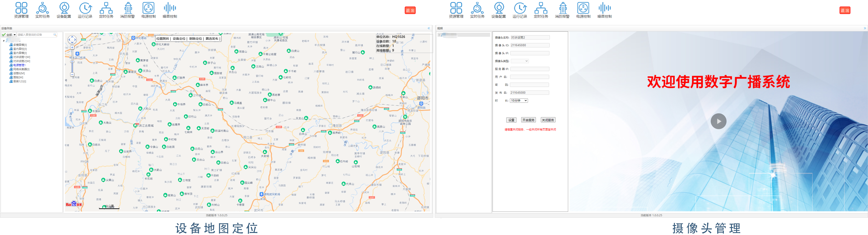This screenshot has width=868, height=235.
Task: Click 设备定位 in the map toolbar
Action: [179, 39]
